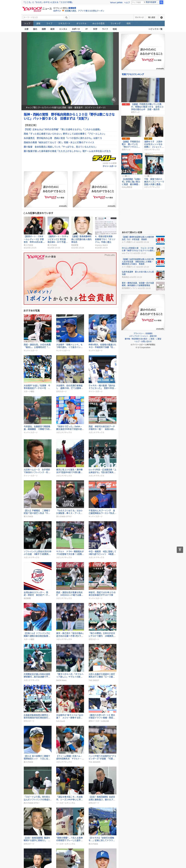Open the ヘルプ link in header
The image size is (186, 868).
coord(127,2)
